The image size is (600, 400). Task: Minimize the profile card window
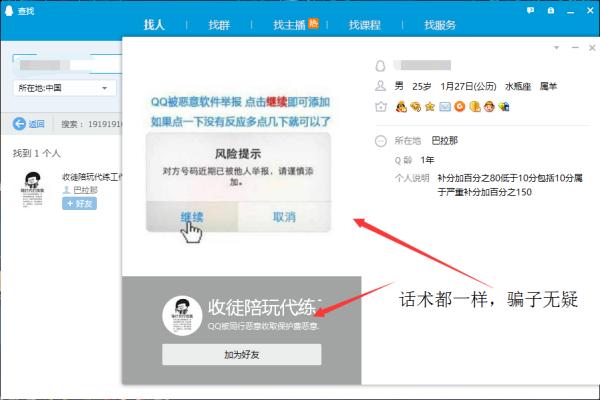[x=575, y=47]
